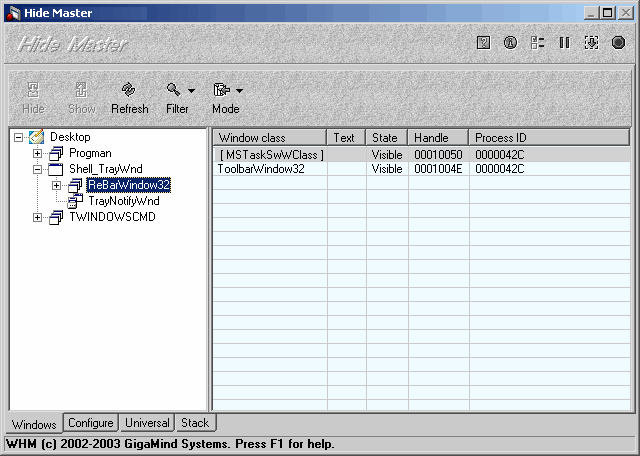The image size is (640, 456).
Task: Expand the TWINDOWSCMD tree node
Action: pyautogui.click(x=38, y=217)
